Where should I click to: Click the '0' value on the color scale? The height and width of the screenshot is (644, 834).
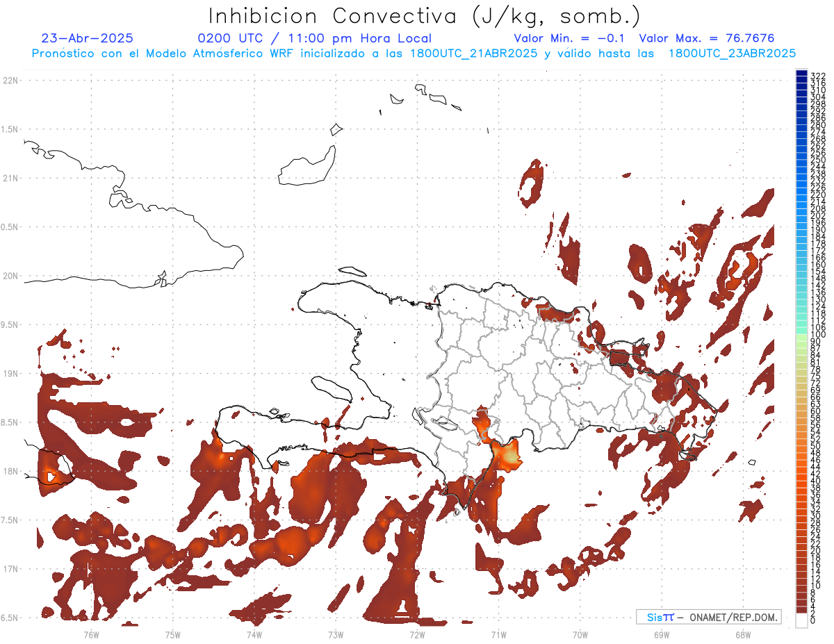813,620
